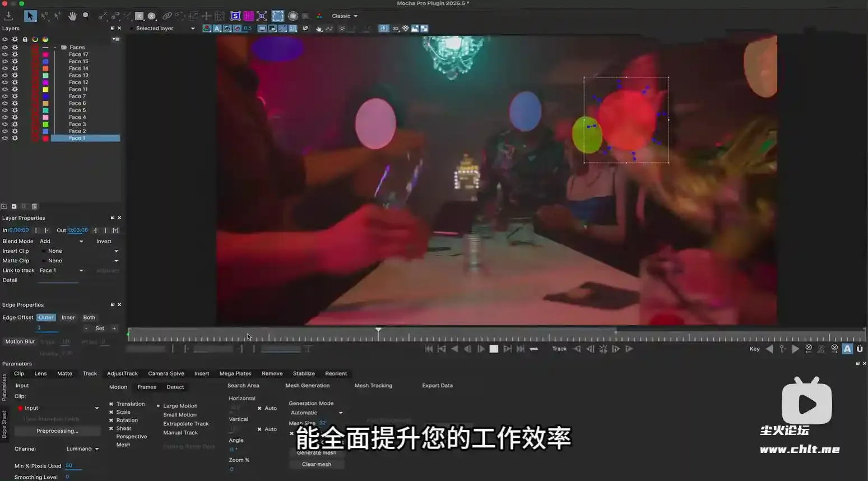Toggle the Show Planar Surface icon
Viewport: 868px width, 481px height.
[235, 16]
